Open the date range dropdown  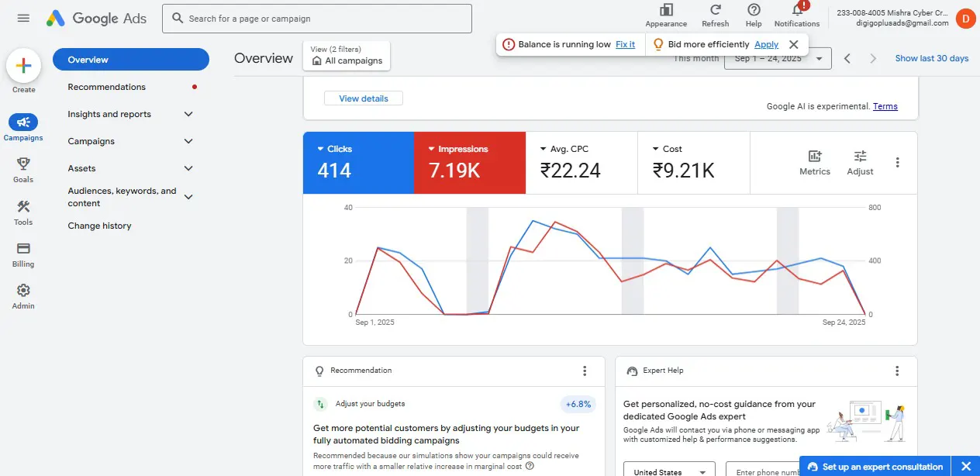click(777, 59)
